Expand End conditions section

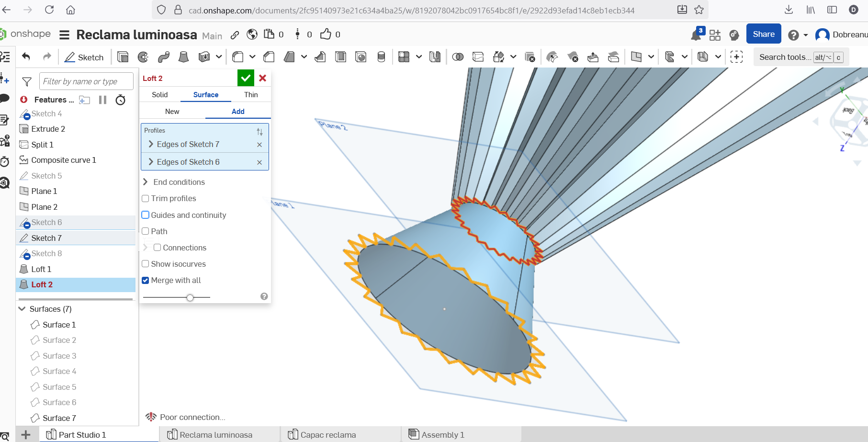[146, 182]
